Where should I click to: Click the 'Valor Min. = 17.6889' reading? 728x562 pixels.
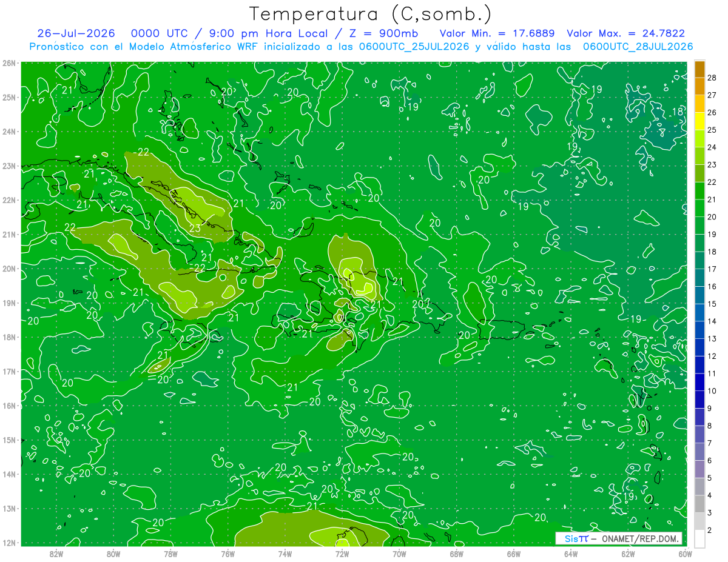[x=497, y=33]
